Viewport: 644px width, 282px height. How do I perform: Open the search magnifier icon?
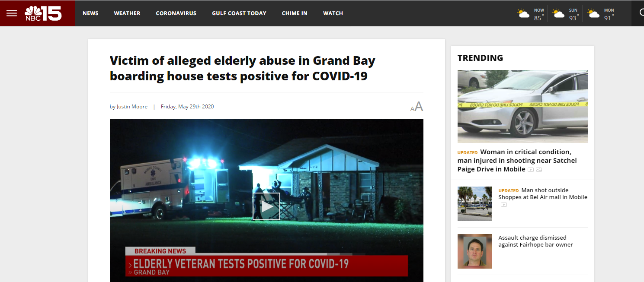pyautogui.click(x=642, y=13)
